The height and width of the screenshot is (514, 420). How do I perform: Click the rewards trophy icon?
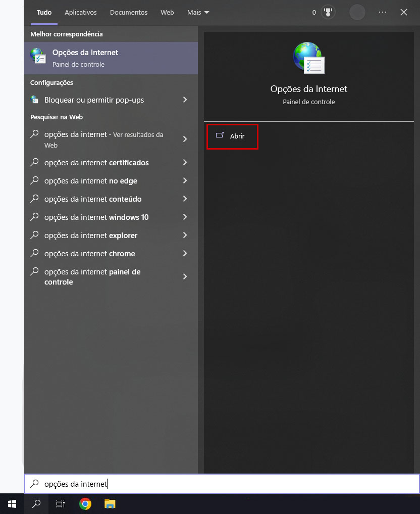pos(329,12)
